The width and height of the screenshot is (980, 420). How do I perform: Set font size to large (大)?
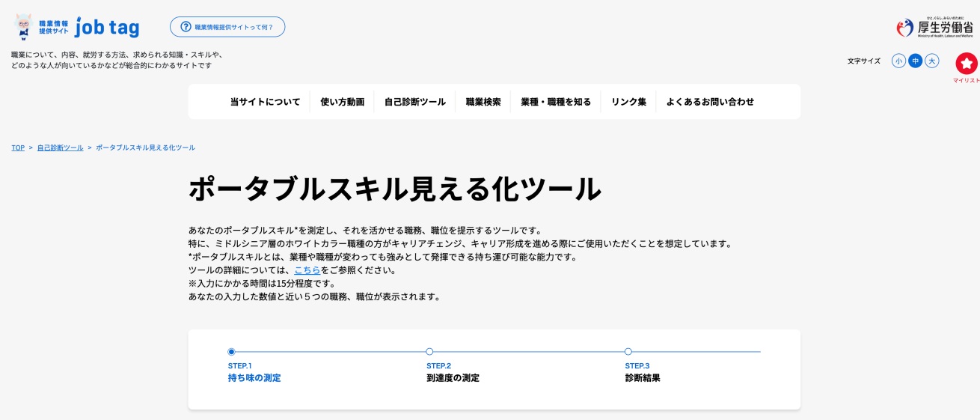(x=931, y=61)
